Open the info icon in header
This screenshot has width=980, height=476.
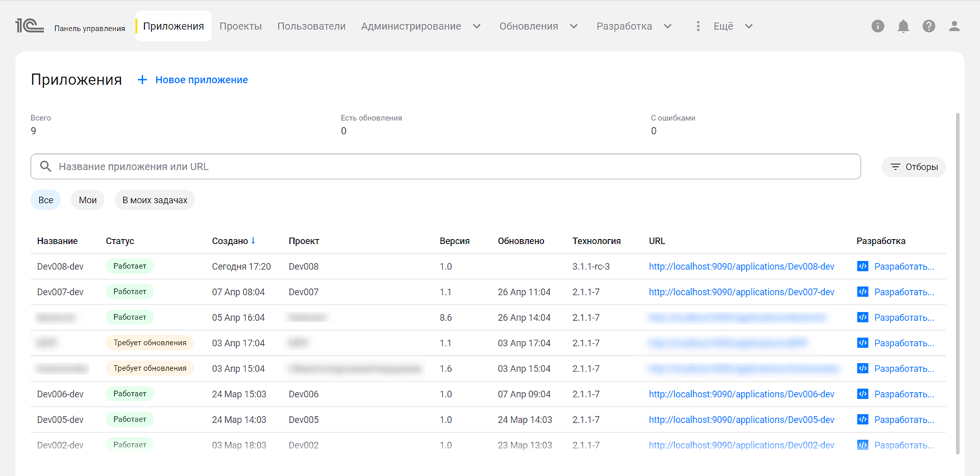(877, 26)
